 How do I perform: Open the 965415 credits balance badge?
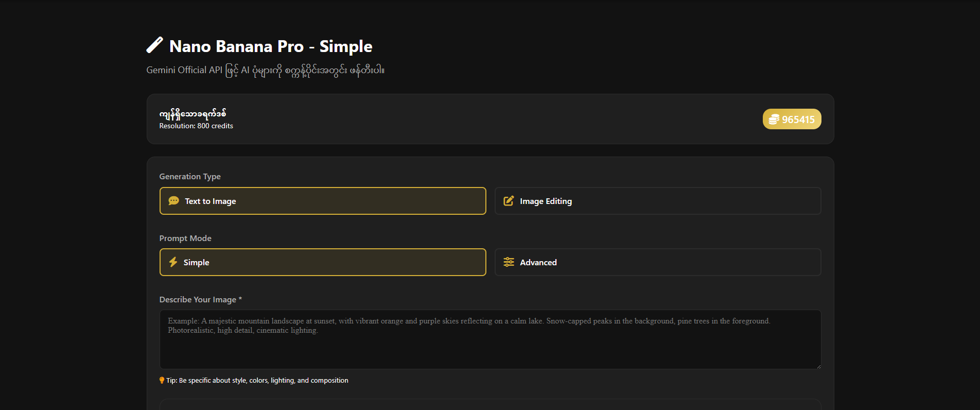(792, 119)
